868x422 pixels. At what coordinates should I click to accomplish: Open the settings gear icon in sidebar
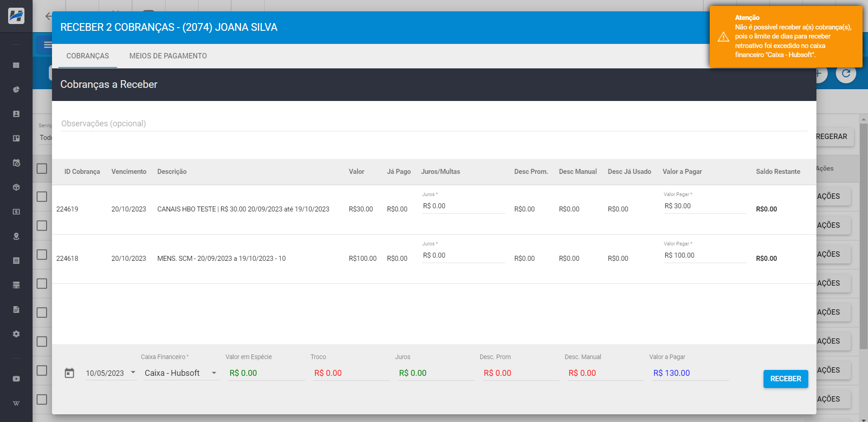point(16,334)
